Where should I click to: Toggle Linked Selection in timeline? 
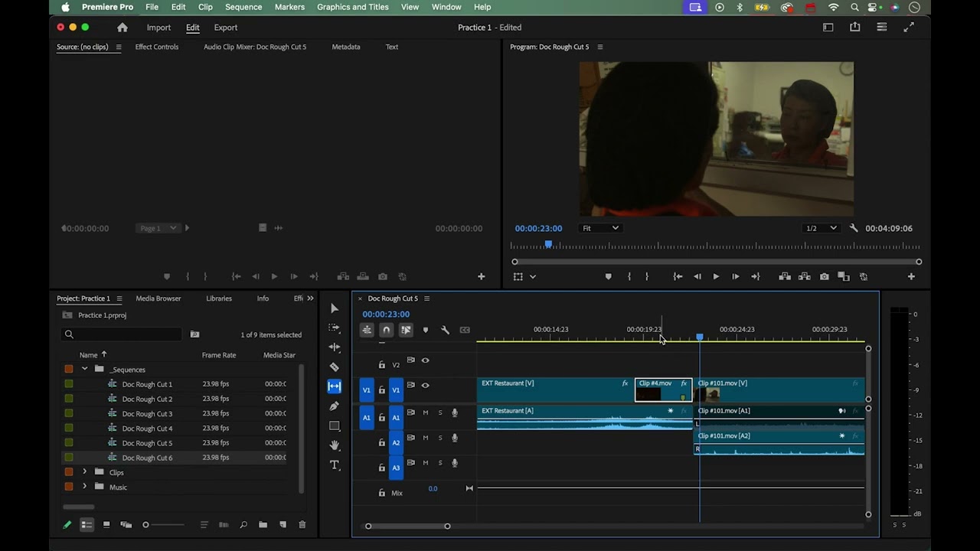[x=406, y=330]
